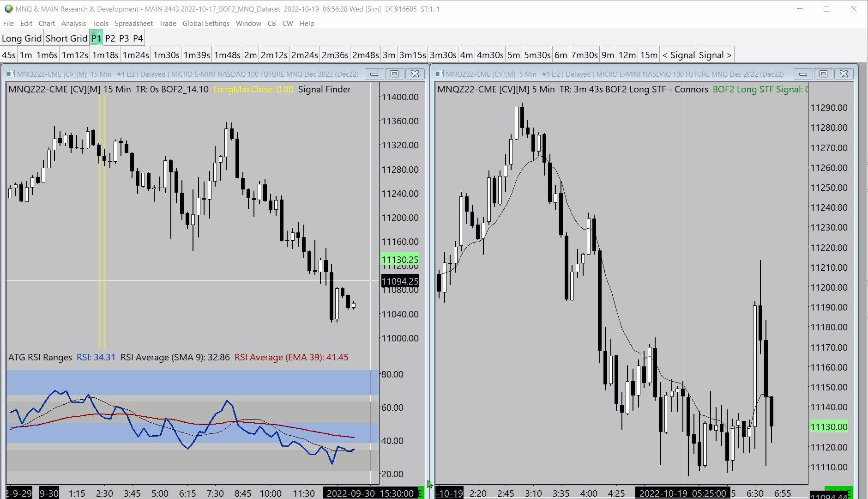Switch to the 1m48s timeframe
This screenshot has height=499, width=868.
point(227,55)
